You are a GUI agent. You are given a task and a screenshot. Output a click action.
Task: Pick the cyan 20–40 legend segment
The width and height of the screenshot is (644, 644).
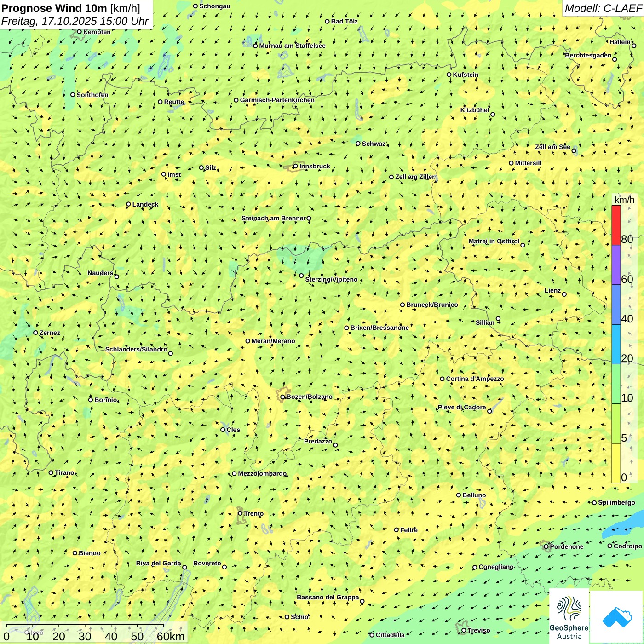coord(616,345)
